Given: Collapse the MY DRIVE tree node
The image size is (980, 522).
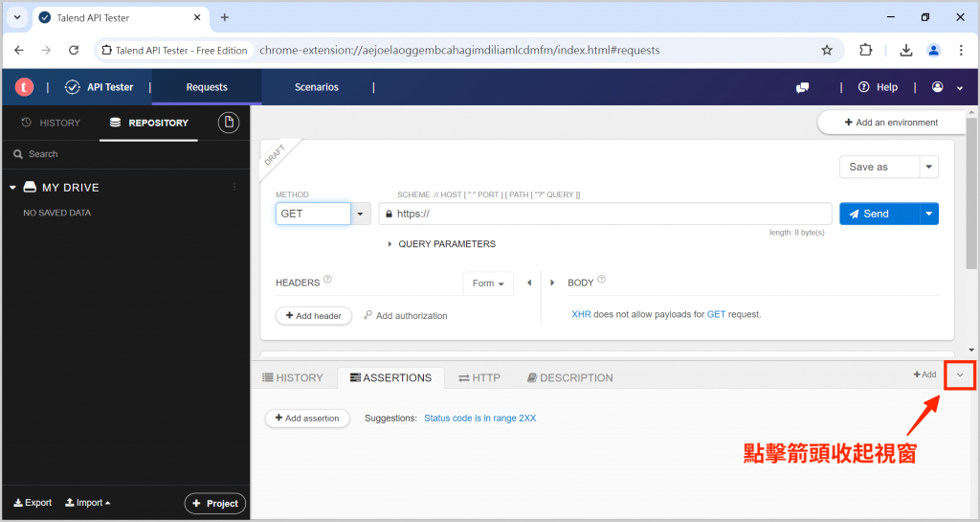Looking at the screenshot, I should pos(12,188).
